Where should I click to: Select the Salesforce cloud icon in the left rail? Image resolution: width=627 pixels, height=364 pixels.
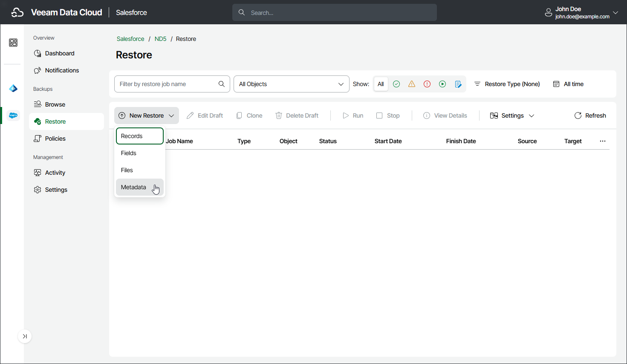[13, 116]
